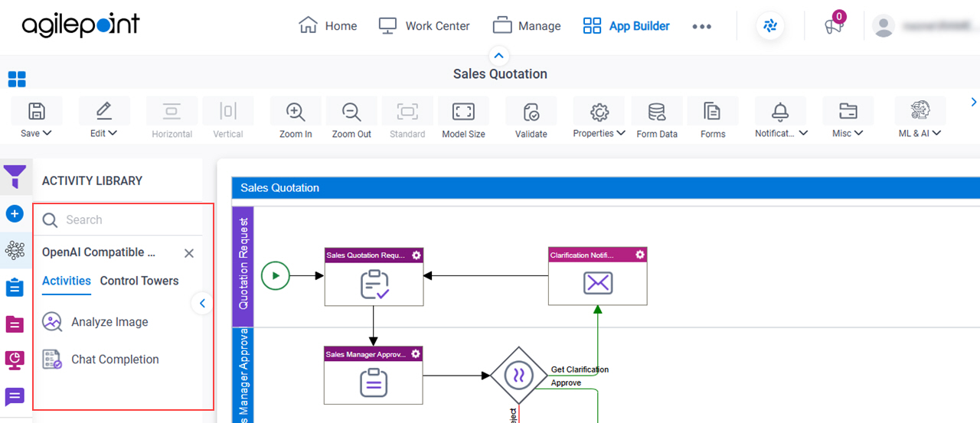
Task: Click the Analyze Image activity icon
Action: [52, 322]
